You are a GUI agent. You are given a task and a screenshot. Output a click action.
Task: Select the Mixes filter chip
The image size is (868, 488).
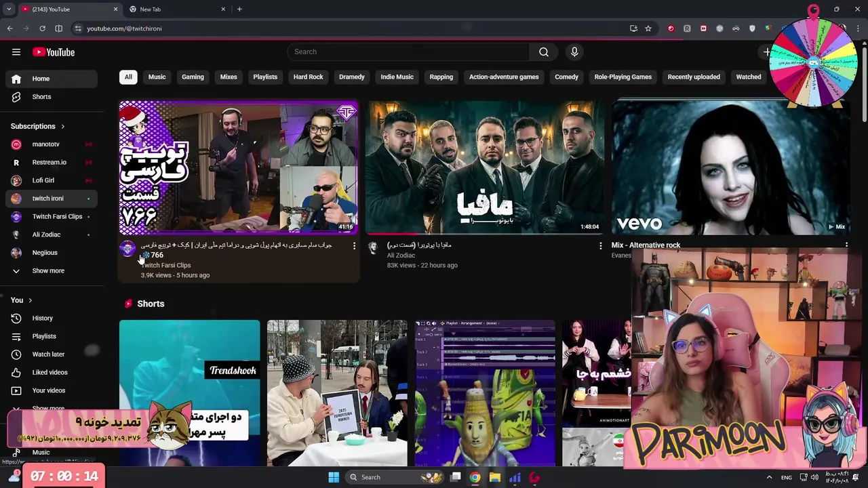(229, 77)
